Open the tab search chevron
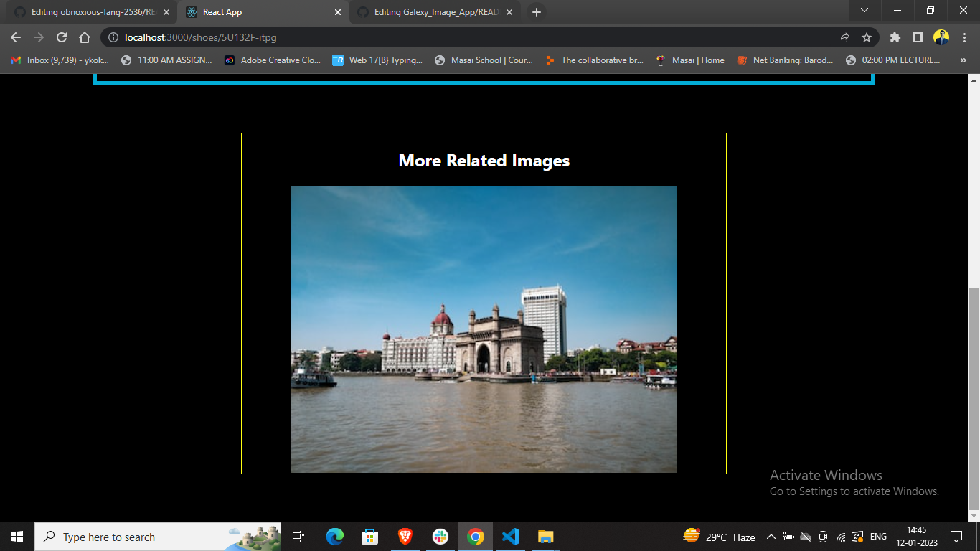The image size is (980, 551). pos(864,11)
